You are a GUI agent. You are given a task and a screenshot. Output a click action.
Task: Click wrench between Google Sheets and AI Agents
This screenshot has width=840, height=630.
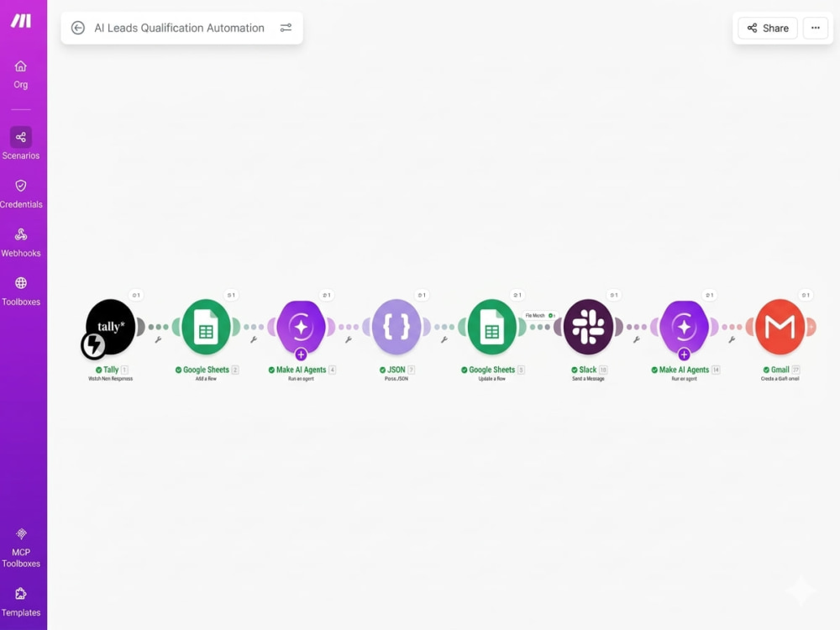pyautogui.click(x=254, y=339)
